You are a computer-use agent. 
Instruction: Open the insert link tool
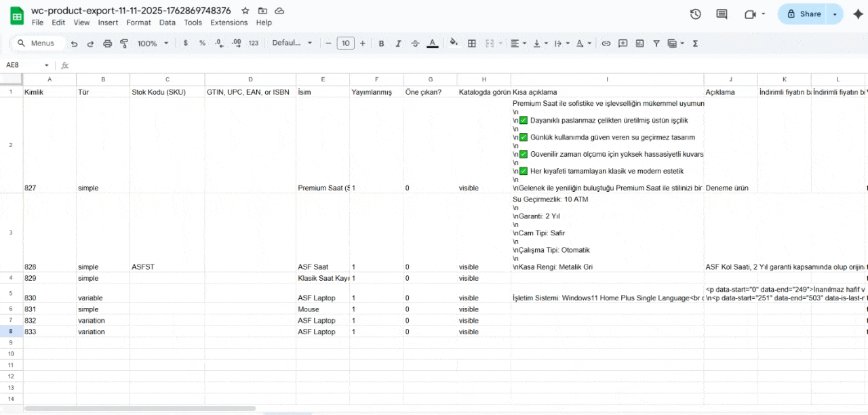point(606,43)
